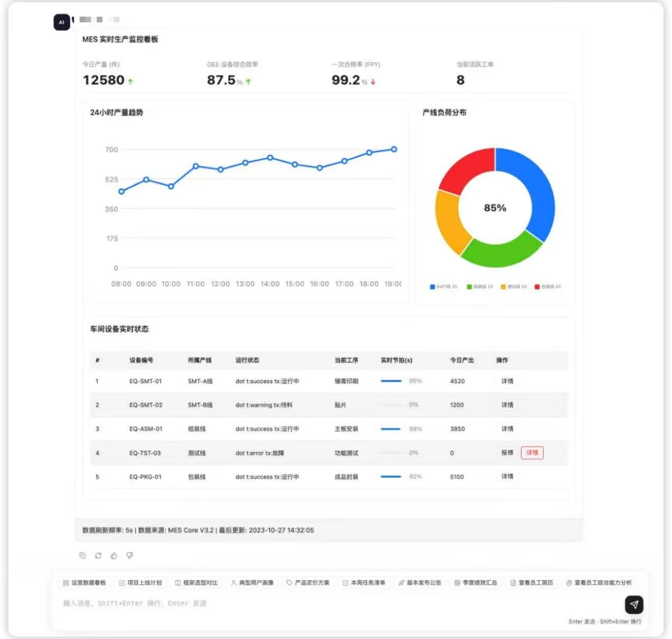Click the 19:00 data point on trend chart
The height and width of the screenshot is (639, 672).
(394, 149)
